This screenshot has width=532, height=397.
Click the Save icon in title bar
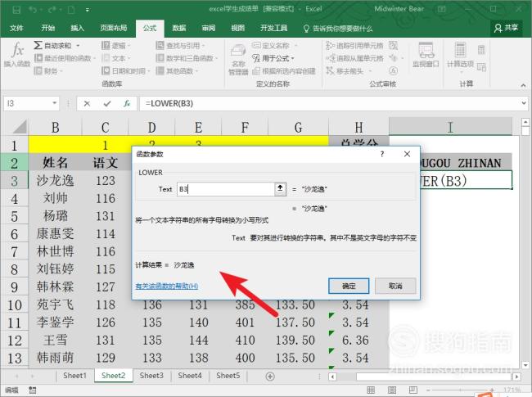(16, 10)
